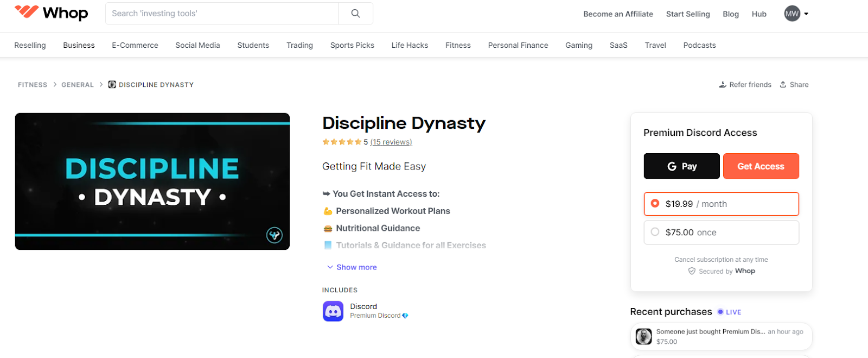Screen dimensions: 868x358
Task: Go to the Blog page
Action: [x=731, y=14]
